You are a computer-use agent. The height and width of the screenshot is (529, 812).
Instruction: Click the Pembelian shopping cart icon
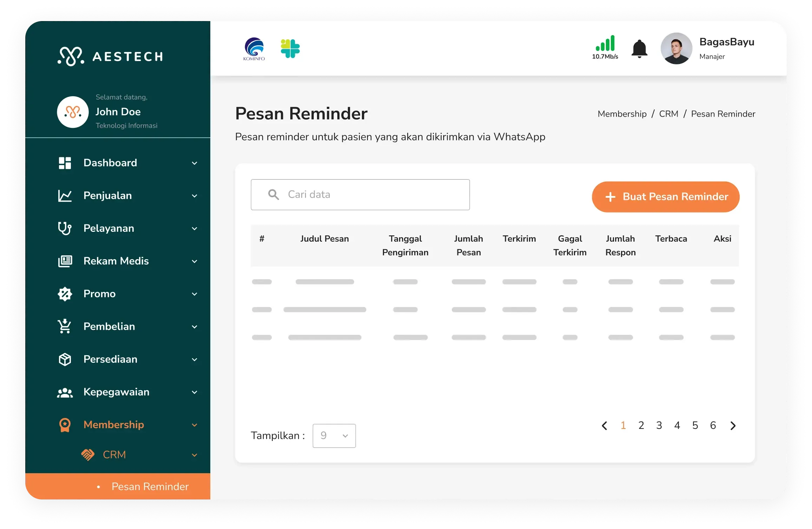tap(65, 326)
